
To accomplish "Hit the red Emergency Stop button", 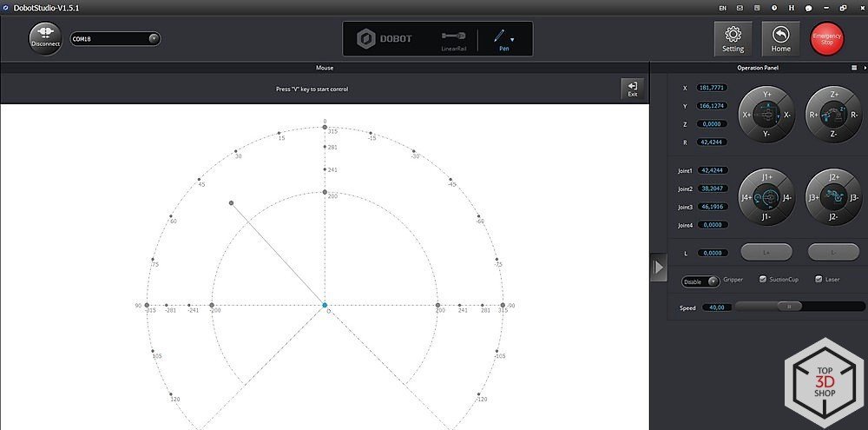I will (x=826, y=39).
